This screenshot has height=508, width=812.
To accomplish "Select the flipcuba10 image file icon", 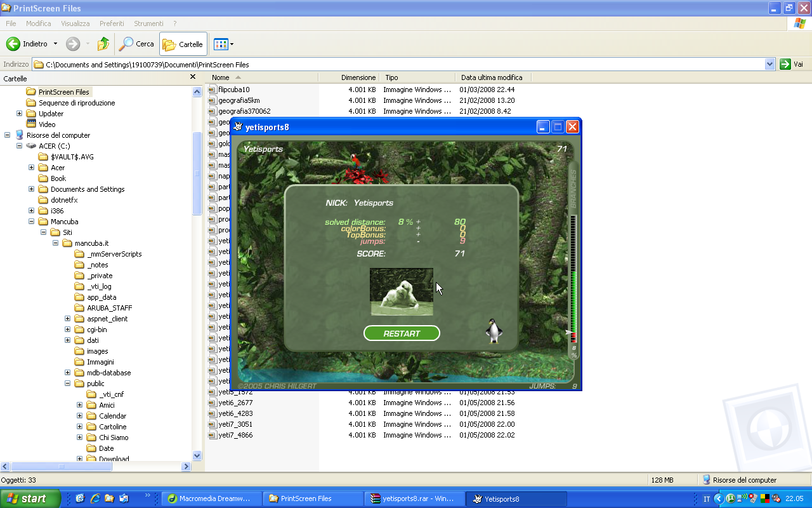I will (x=213, y=90).
